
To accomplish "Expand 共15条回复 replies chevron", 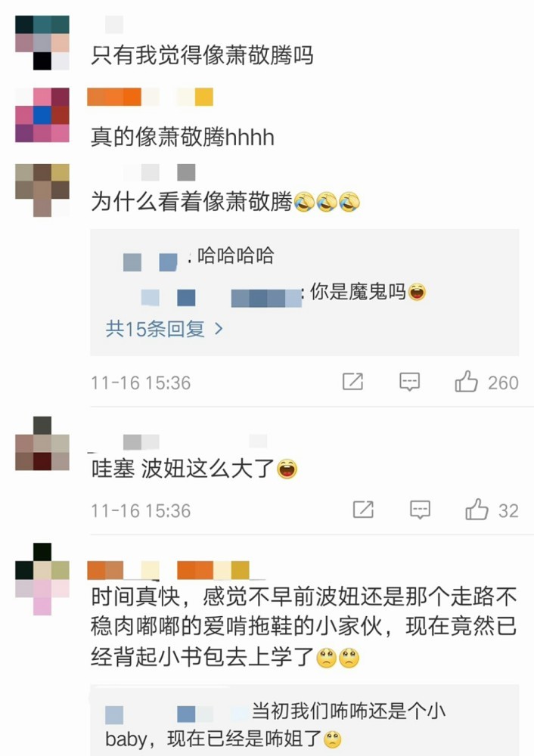I will coord(219,329).
